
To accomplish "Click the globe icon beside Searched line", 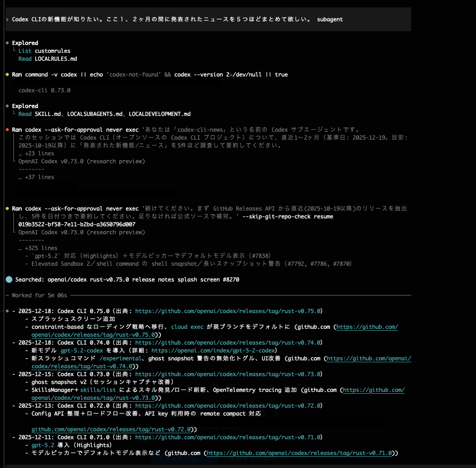I will [9, 279].
